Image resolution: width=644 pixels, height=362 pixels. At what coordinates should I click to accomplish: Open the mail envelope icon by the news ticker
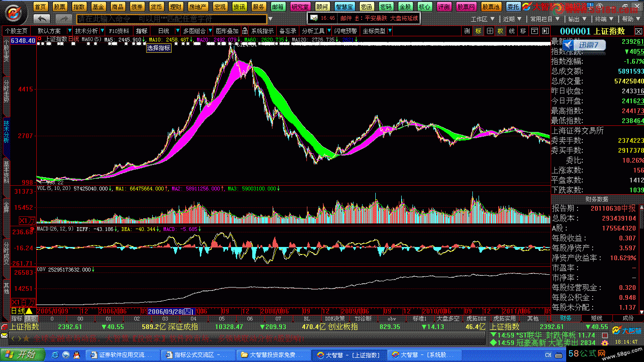(314, 18)
